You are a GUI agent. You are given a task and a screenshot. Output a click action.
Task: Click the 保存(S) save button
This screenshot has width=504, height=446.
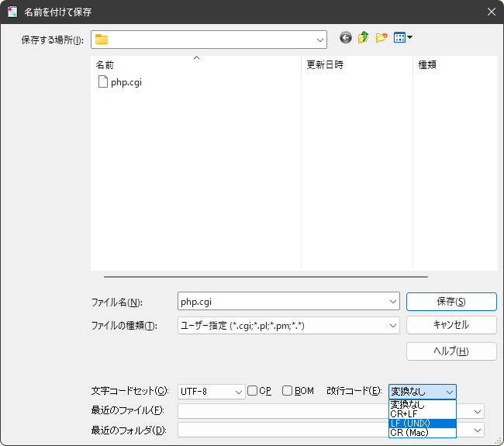coord(451,302)
